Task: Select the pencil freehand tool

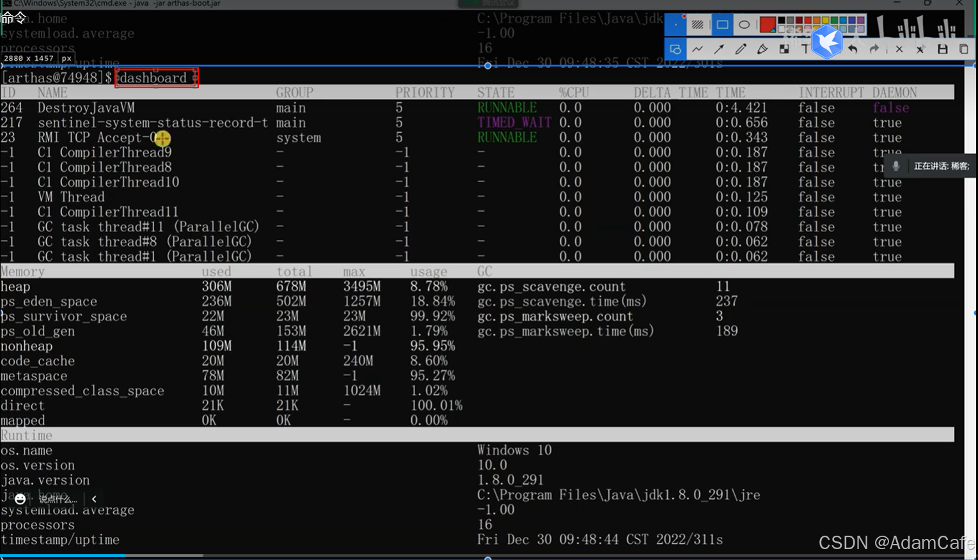Action: coord(741,49)
